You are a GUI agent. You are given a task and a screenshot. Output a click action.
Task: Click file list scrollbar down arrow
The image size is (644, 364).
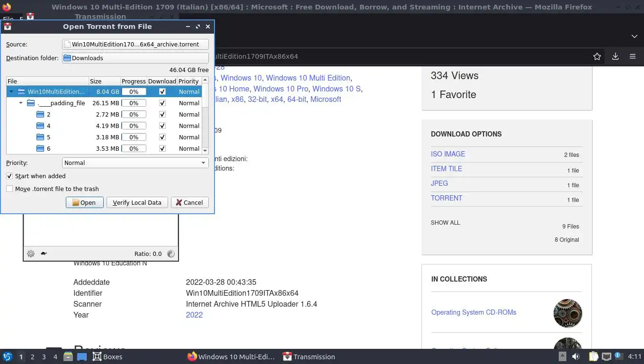tap(205, 150)
